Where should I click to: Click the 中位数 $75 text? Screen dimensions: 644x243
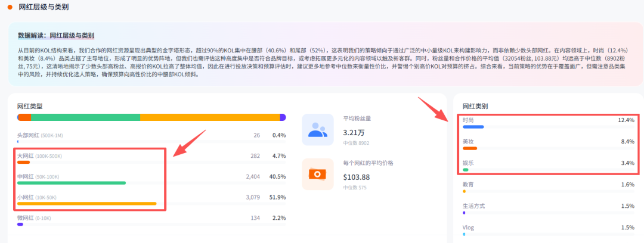(354, 188)
